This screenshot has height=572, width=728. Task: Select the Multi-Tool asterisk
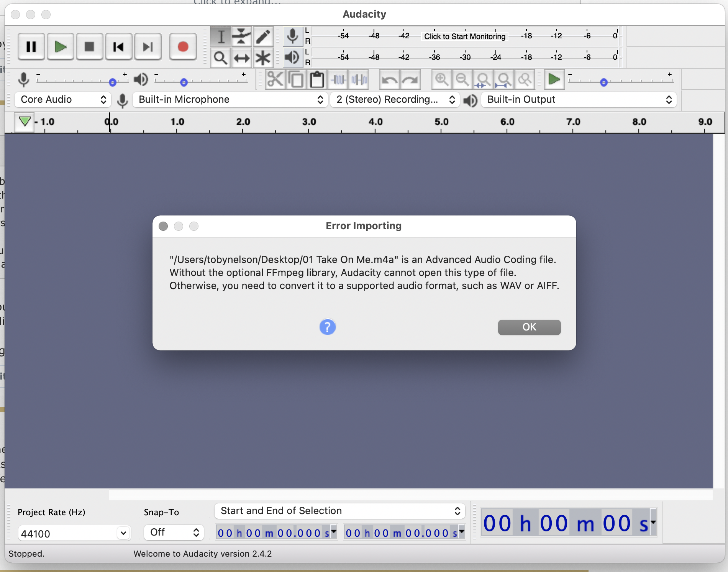pyautogui.click(x=263, y=58)
